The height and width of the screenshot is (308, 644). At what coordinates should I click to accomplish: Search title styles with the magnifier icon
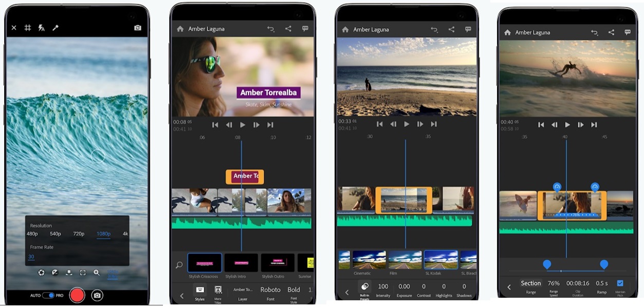[x=179, y=265]
